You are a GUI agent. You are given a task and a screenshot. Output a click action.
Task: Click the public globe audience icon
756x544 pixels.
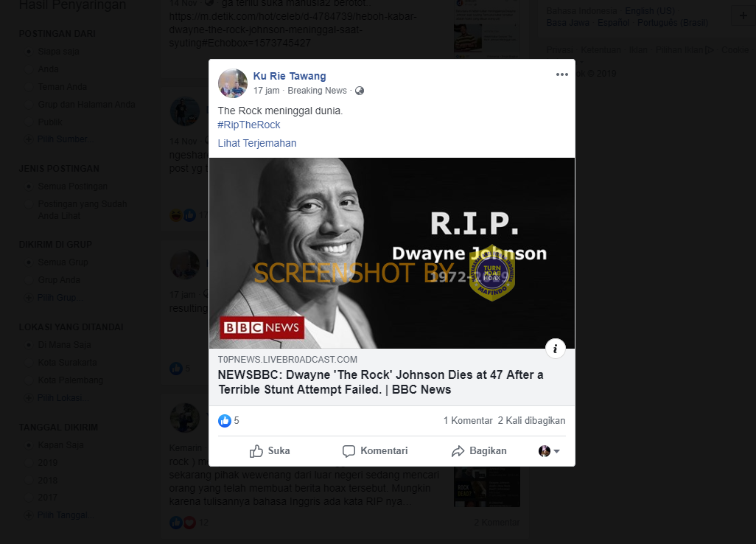(360, 91)
